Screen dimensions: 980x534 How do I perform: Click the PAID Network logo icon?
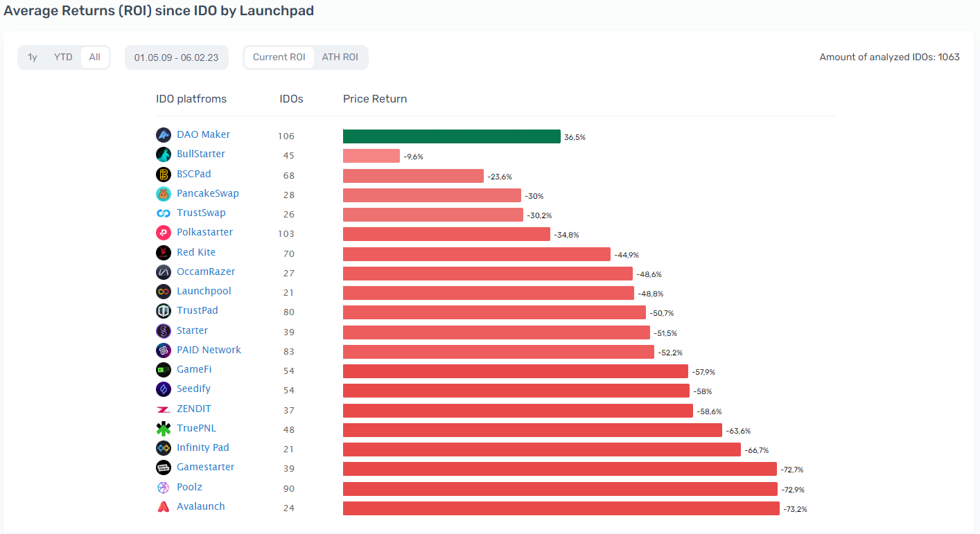tap(164, 350)
